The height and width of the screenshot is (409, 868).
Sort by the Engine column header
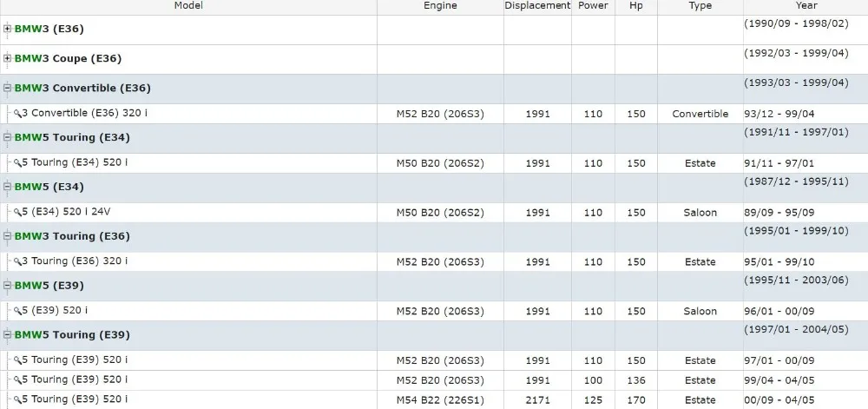coord(440,5)
